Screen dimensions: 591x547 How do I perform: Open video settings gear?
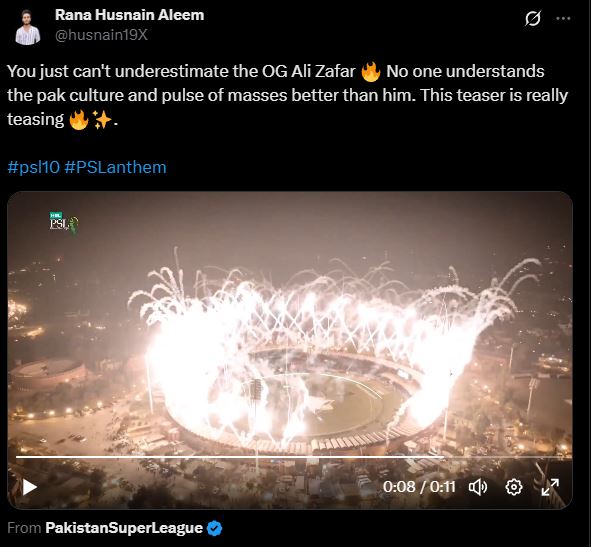514,487
